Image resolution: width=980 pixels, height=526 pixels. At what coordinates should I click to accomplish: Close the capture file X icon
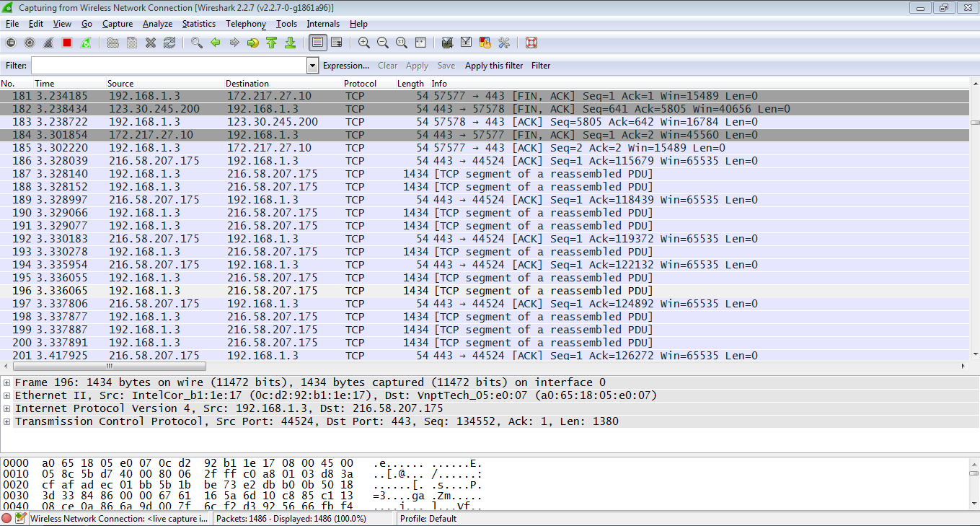click(151, 43)
